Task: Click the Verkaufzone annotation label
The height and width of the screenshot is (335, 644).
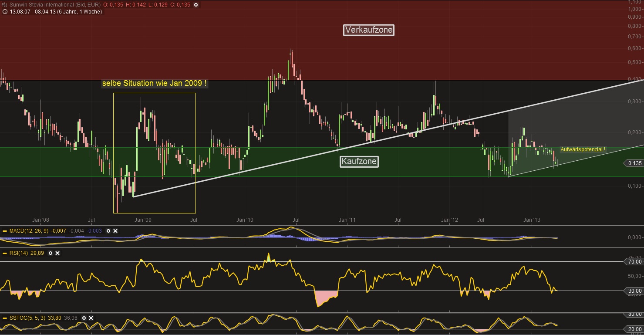Action: (x=369, y=30)
